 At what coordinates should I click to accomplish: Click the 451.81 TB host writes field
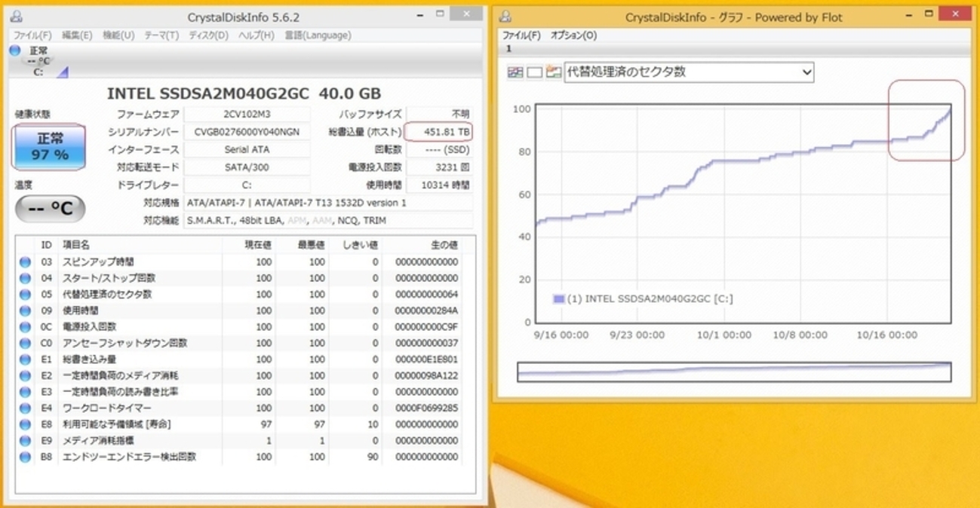coord(439,132)
